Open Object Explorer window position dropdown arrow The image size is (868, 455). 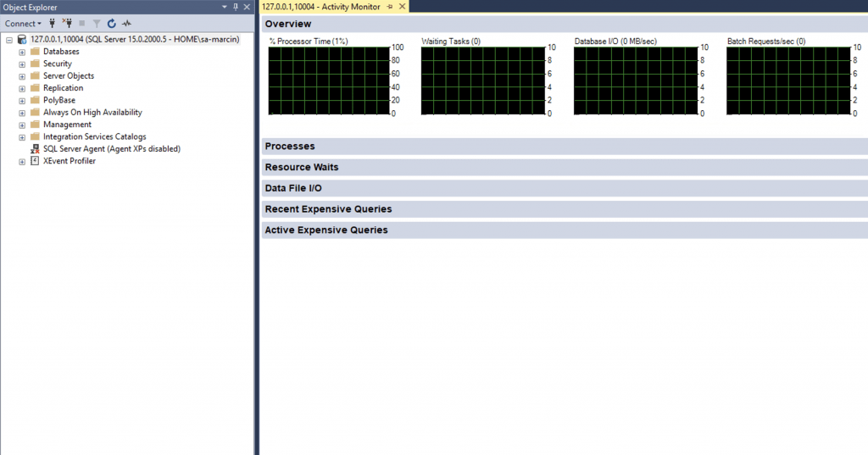[x=224, y=7]
